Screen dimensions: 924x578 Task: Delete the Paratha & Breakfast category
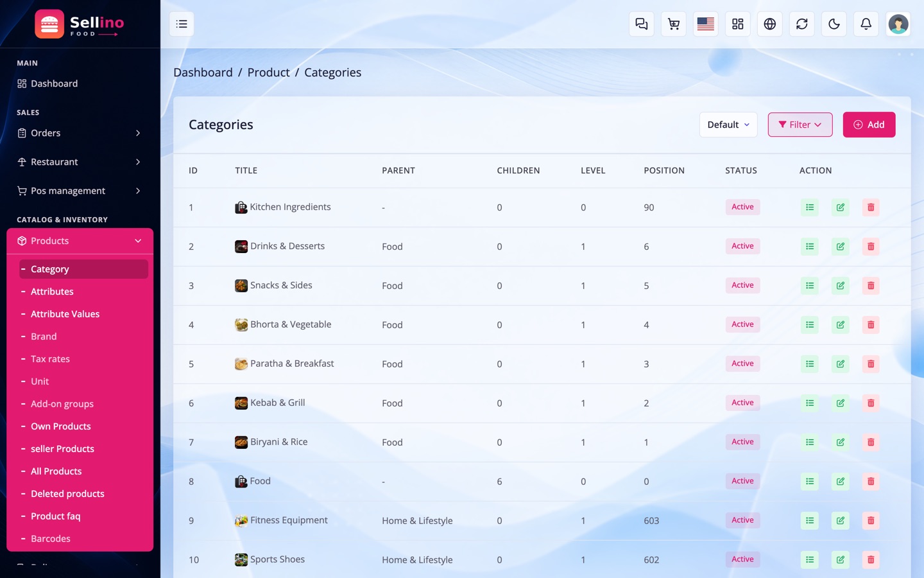871,364
